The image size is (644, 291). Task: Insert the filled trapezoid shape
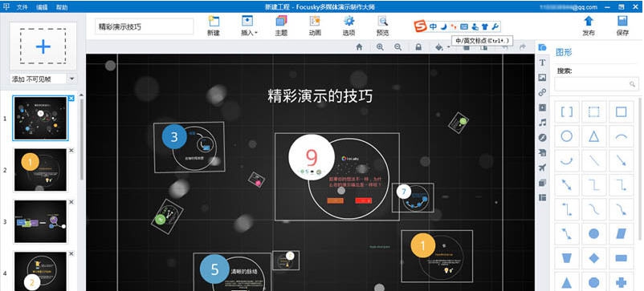pos(567,258)
